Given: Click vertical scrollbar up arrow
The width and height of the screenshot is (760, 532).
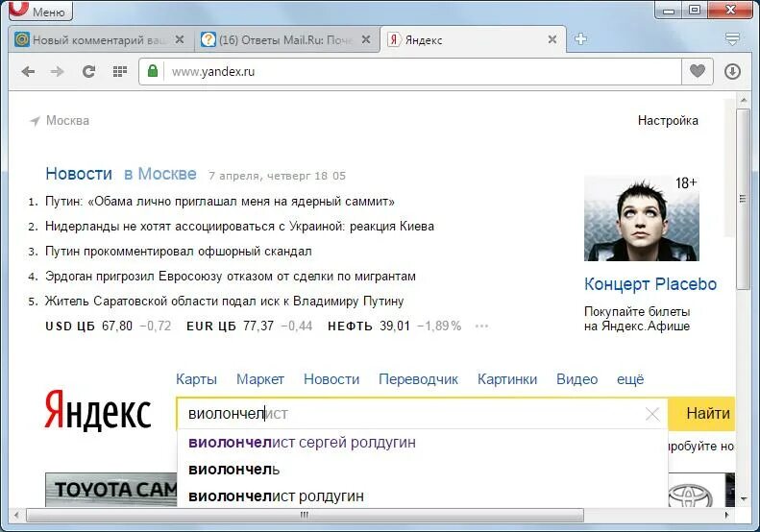Looking at the screenshot, I should pos(743,99).
